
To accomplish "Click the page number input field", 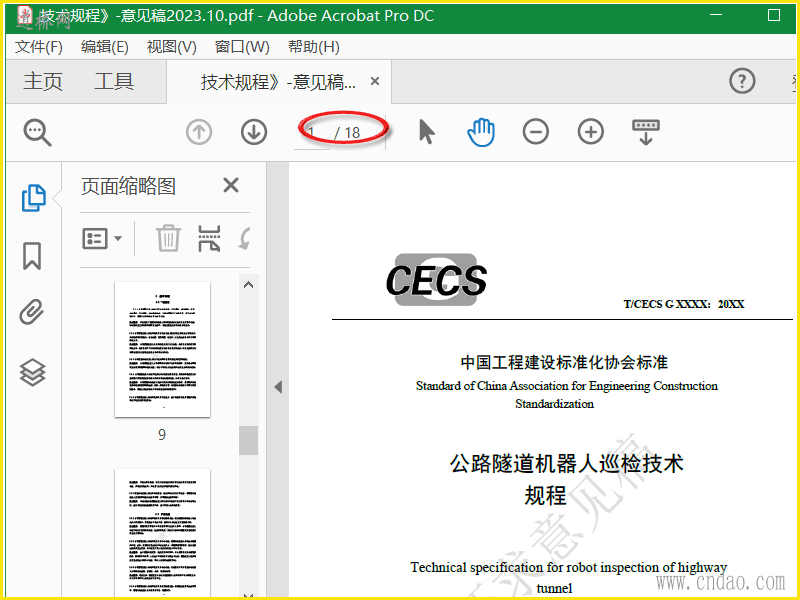I will coord(312,133).
